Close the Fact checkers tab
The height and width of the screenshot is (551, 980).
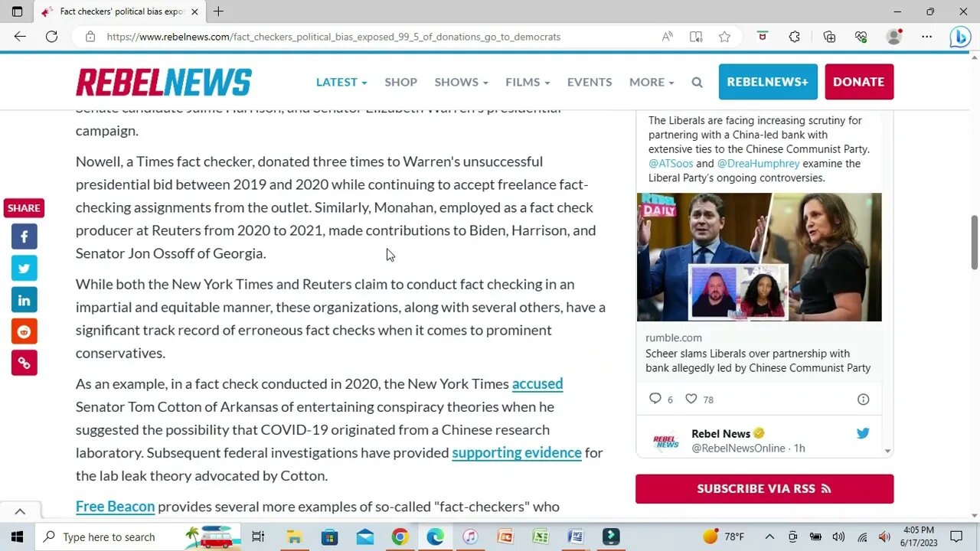point(194,11)
